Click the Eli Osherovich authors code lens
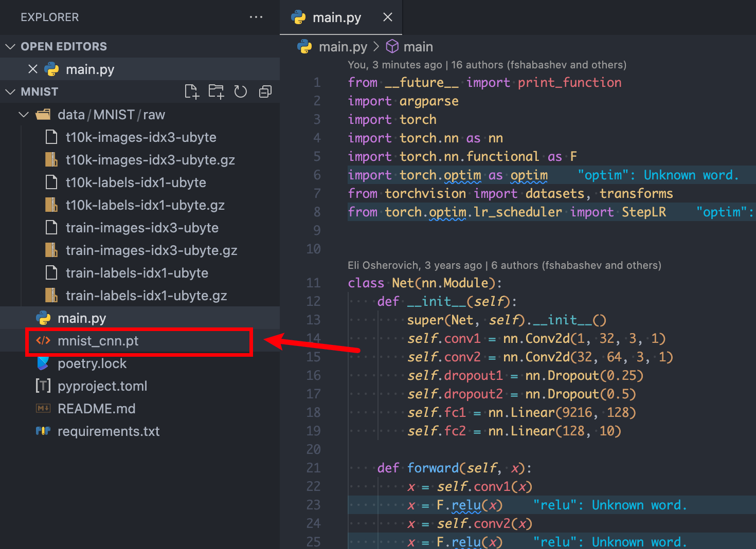756x549 pixels. pyautogui.click(x=504, y=265)
